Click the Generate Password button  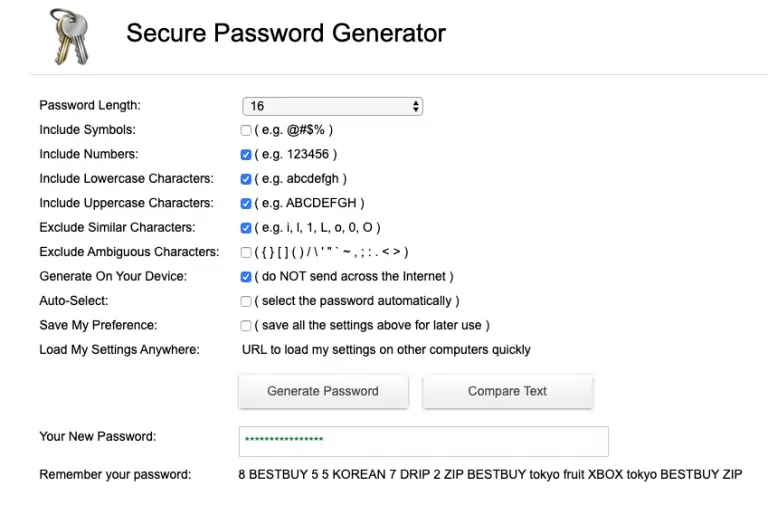[x=323, y=391]
